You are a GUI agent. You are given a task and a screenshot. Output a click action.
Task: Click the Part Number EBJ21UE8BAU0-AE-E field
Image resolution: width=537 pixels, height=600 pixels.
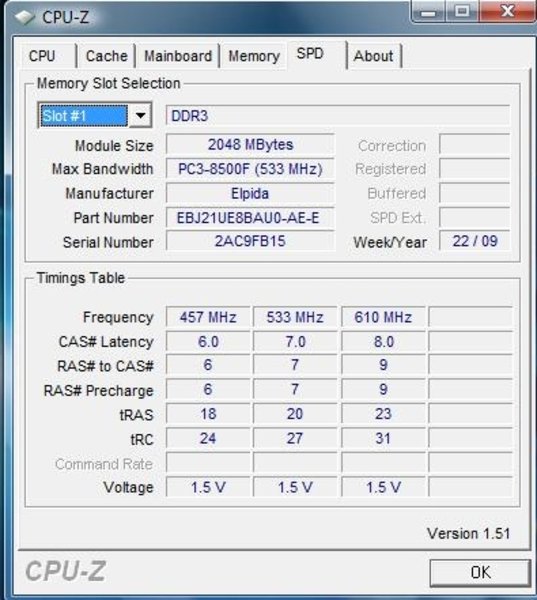(x=250, y=218)
